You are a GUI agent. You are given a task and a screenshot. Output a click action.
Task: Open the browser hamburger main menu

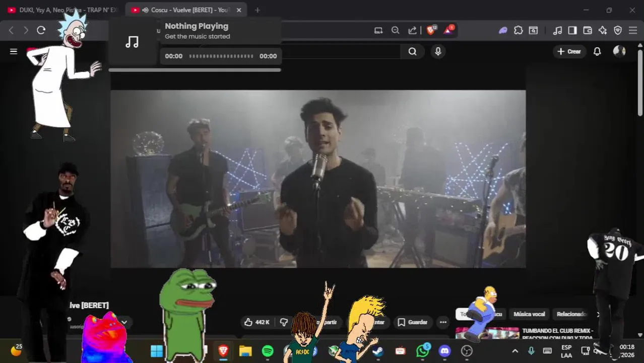[633, 30]
